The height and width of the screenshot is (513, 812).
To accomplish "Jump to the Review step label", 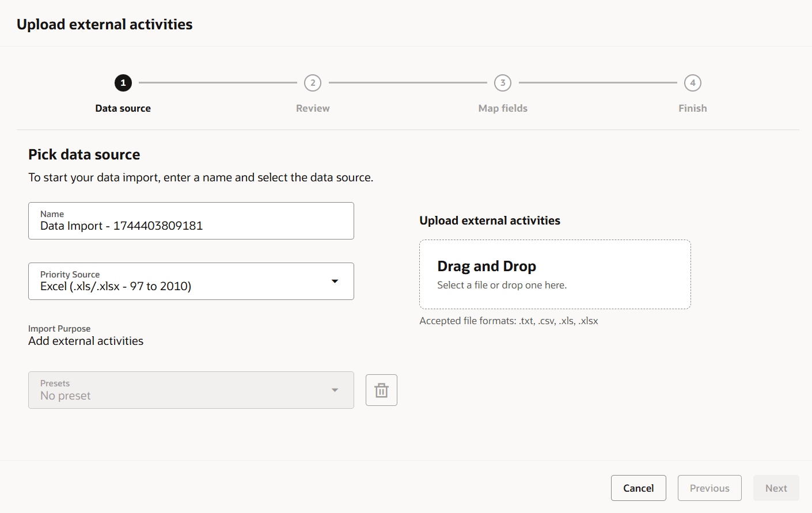I will coord(313,108).
